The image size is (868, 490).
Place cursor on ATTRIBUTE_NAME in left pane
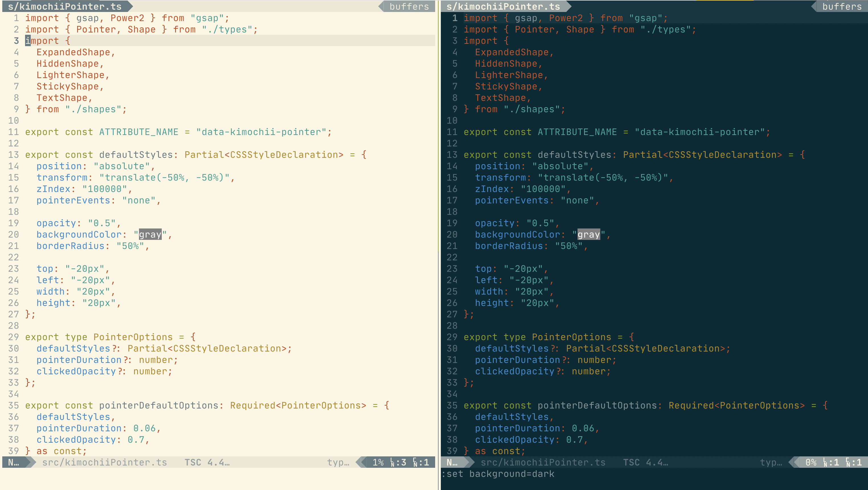point(139,132)
